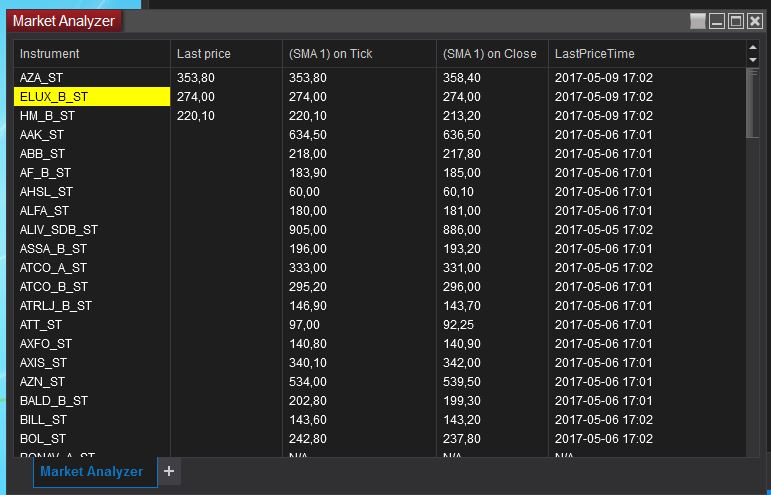Click the (SMA 1) on Tick header
Image resolution: width=771 pixels, height=495 pixels.
[330, 54]
